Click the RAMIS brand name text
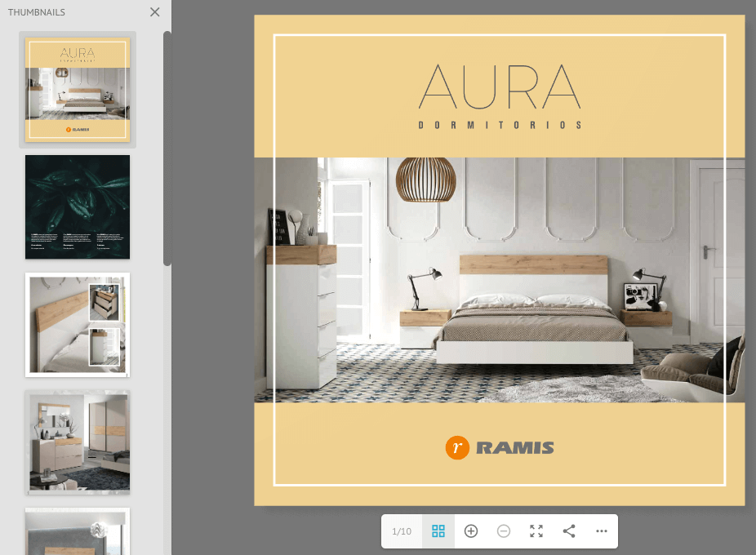Image resolution: width=756 pixels, height=555 pixels. 514,447
